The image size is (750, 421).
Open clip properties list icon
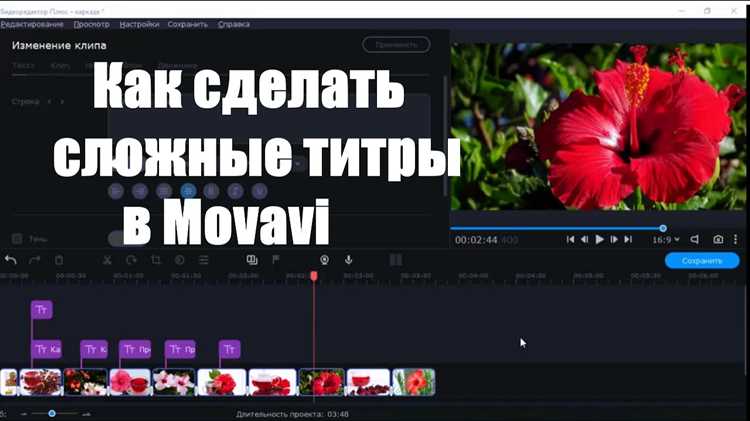[x=204, y=260]
